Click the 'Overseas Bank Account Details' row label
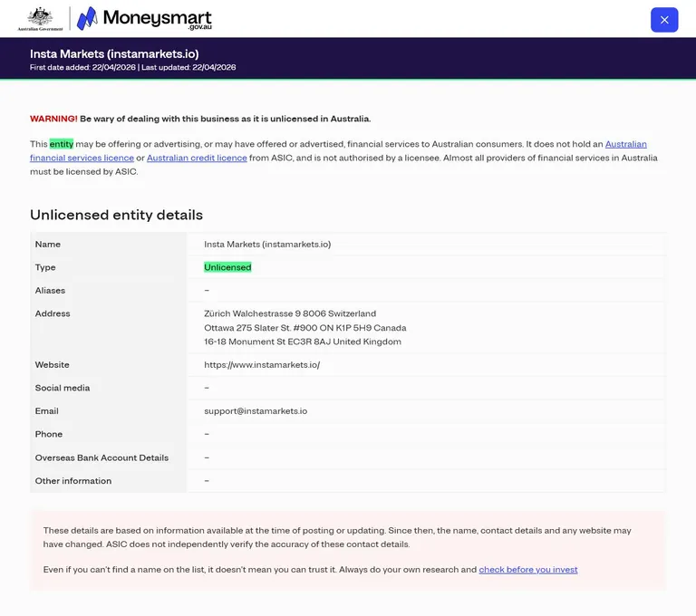Screen dimensions: 696x616 point(101,457)
